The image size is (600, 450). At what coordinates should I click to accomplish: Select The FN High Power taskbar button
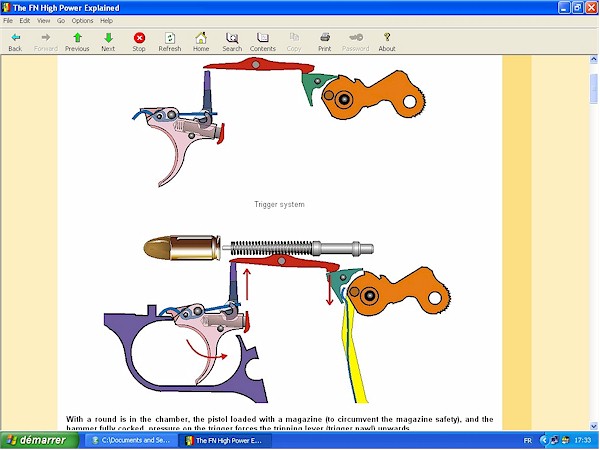point(225,440)
